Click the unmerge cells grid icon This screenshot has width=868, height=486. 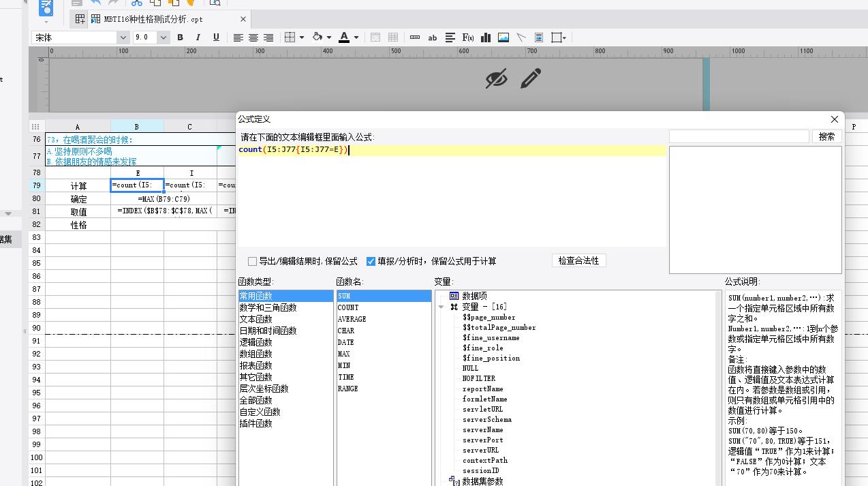[393, 37]
